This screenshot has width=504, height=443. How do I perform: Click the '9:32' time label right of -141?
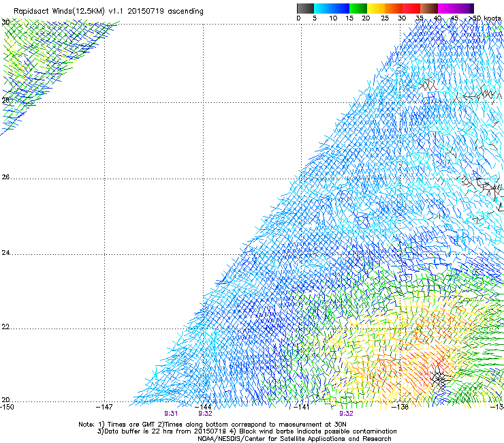346,414
